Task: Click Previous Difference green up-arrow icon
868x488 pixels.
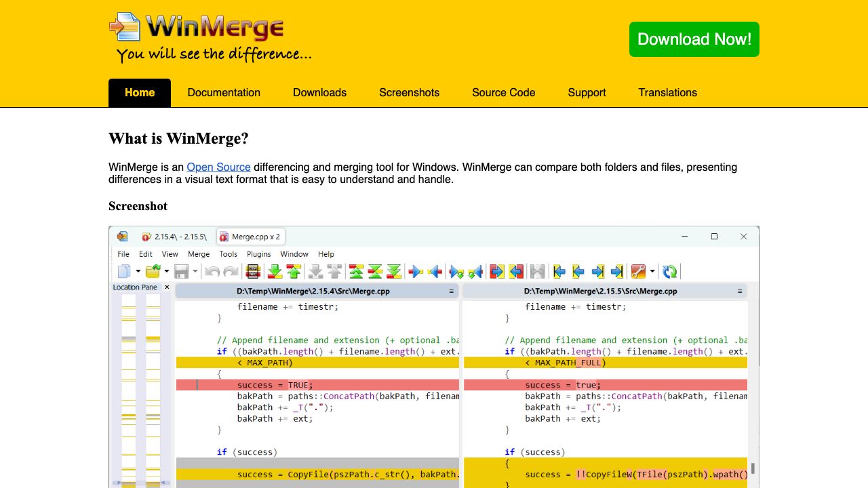Action: click(294, 272)
